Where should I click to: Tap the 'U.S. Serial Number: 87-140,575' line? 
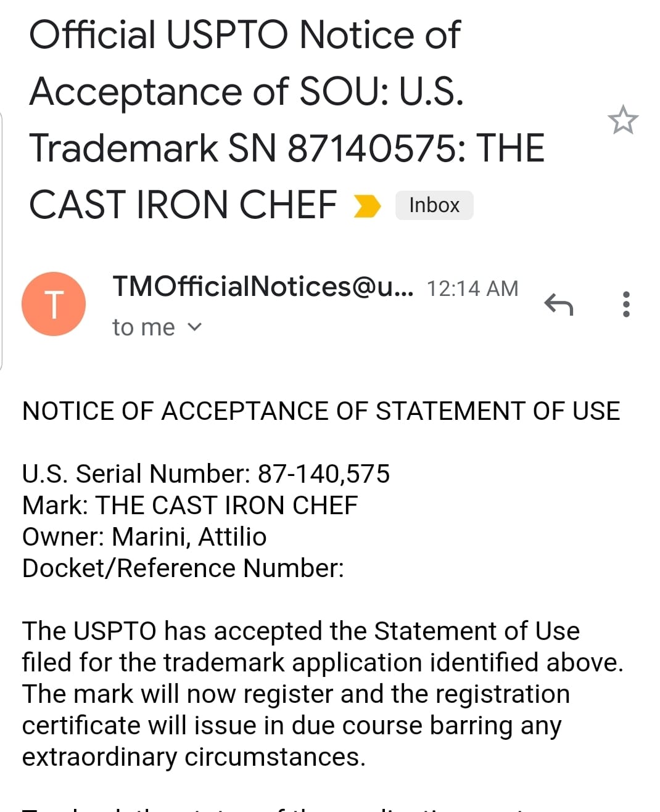point(206,474)
